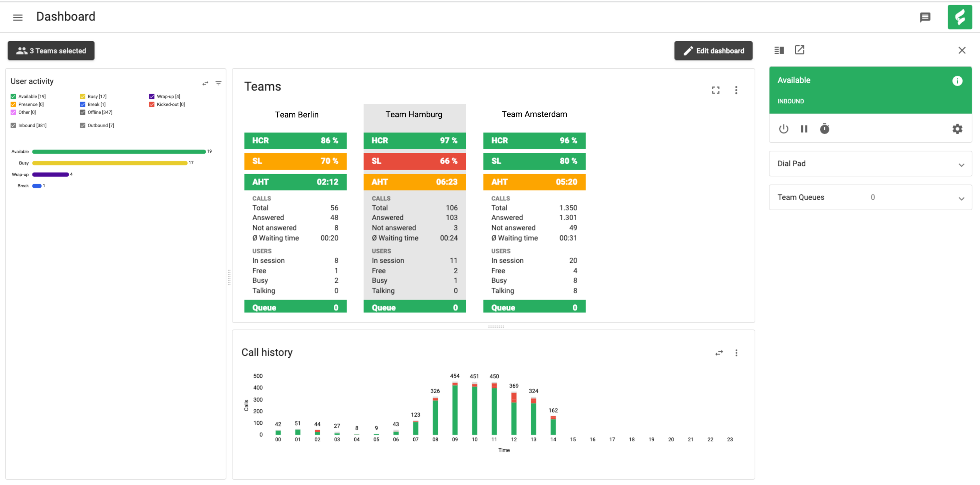Image resolution: width=980 pixels, height=485 pixels.
Task: Click the green Available activity bar
Action: (119, 152)
